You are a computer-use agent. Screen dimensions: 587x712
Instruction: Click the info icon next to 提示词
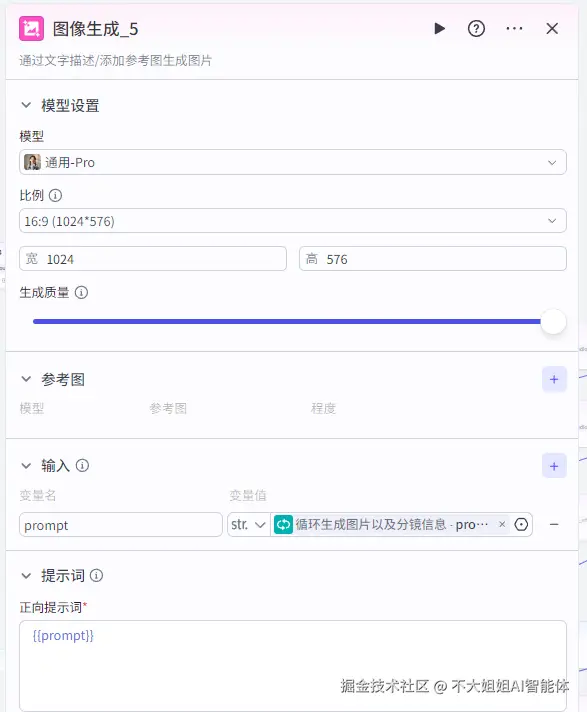tap(96, 576)
